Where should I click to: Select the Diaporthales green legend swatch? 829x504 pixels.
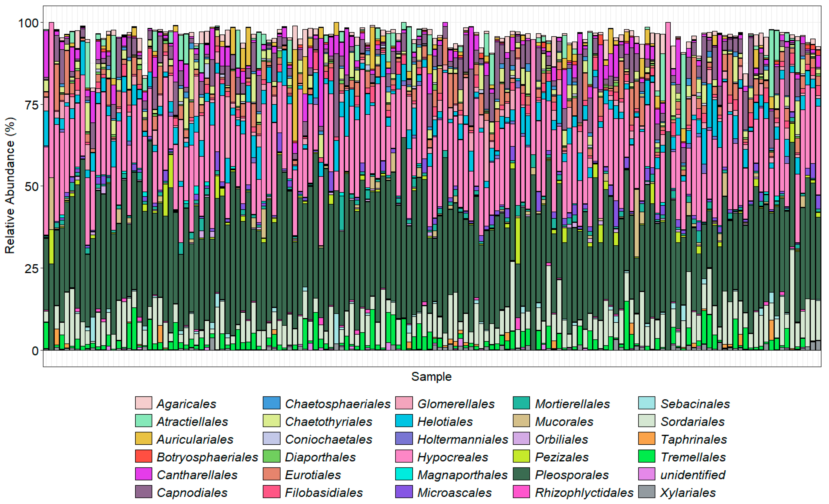coord(271,456)
